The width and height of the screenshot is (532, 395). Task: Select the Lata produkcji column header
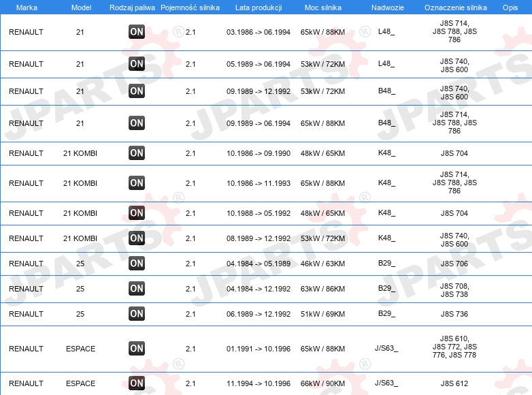[259, 7]
